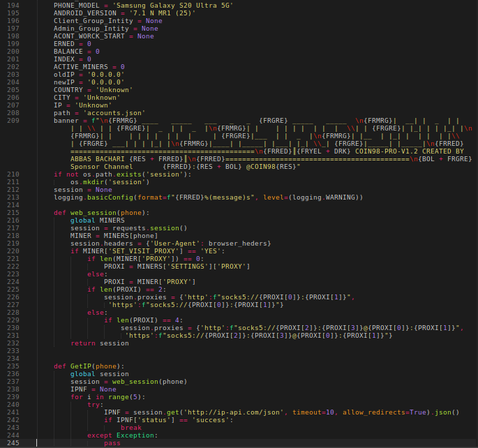Click 'global session' statement
Image resolution: width=478 pixels, height=448 pixels.
point(100,374)
